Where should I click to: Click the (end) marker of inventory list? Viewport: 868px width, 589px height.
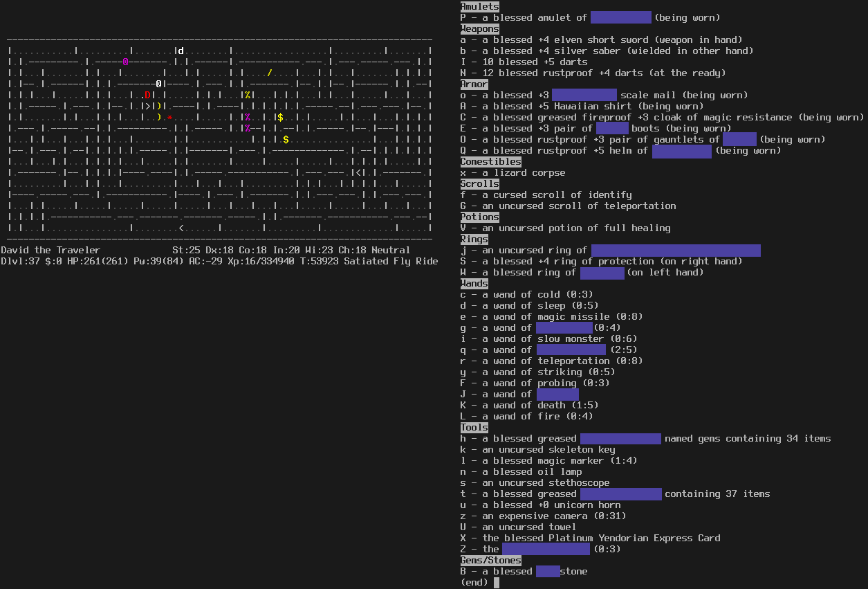click(474, 582)
